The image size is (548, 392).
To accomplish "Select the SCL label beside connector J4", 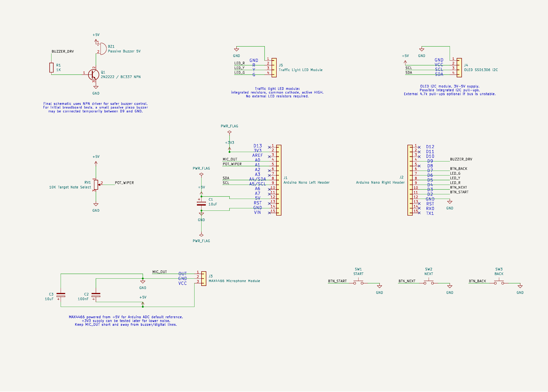I will pos(409,68).
